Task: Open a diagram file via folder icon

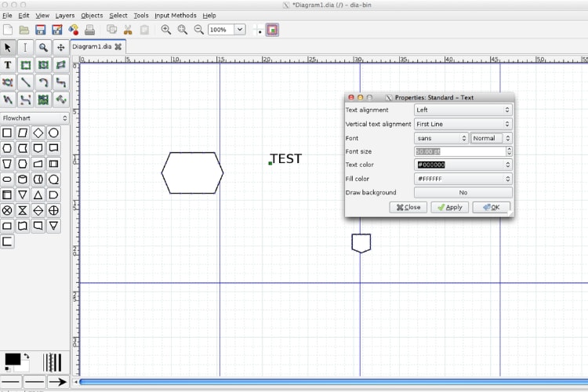Action: pos(24,30)
